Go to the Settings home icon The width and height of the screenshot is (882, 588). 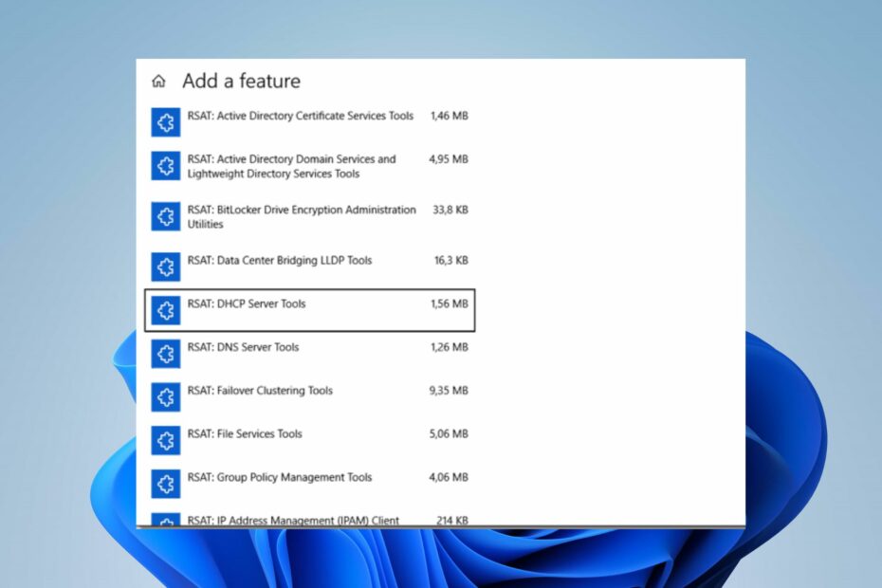(158, 82)
